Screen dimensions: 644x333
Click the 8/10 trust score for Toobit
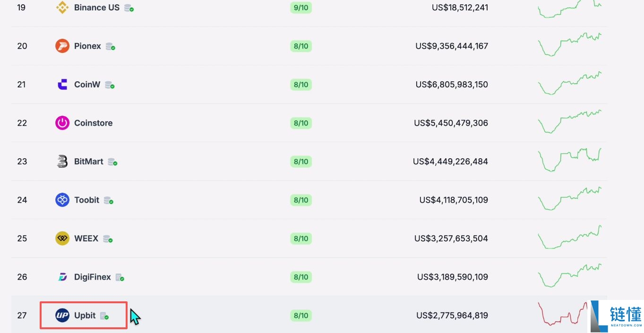pos(301,200)
